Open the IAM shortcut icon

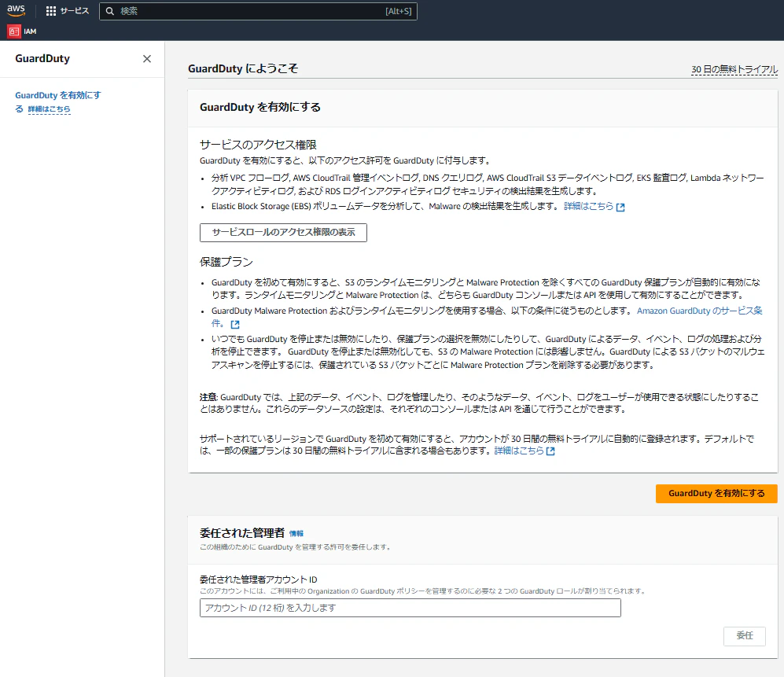14,31
